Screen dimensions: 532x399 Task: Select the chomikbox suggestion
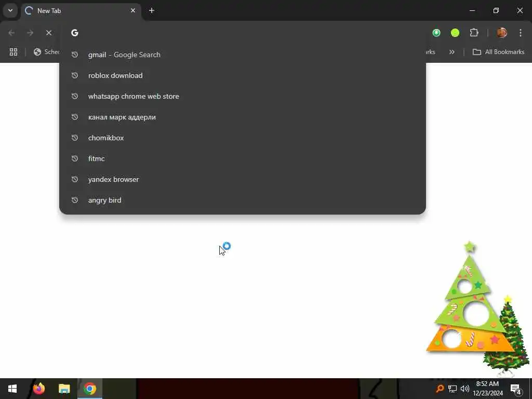[x=243, y=138]
